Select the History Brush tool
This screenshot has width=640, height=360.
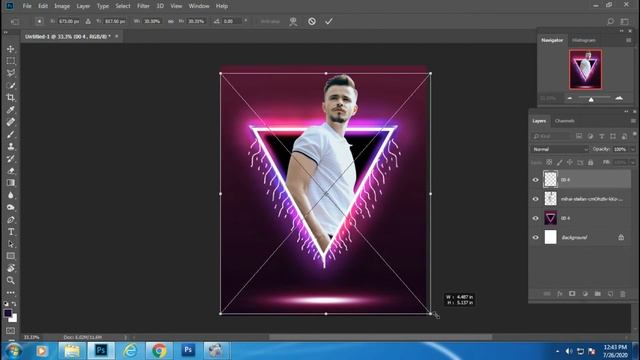pos(11,158)
